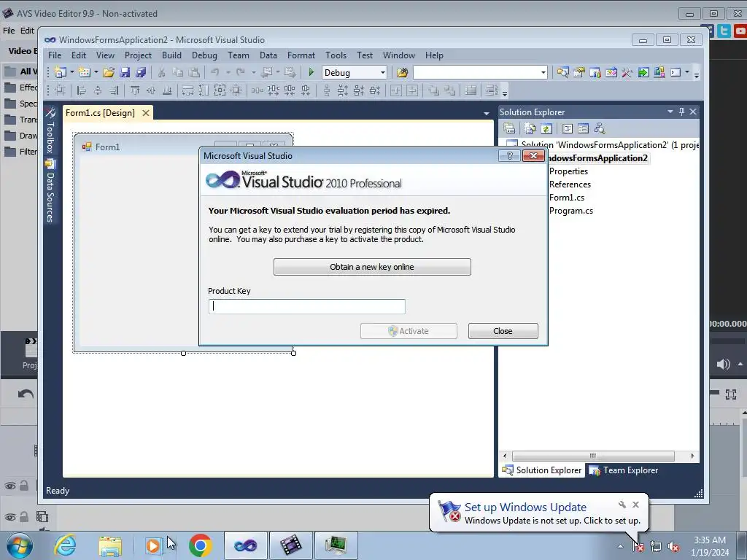Click the Align to Grid layout icon
This screenshot has width=747, height=560.
coord(60,90)
